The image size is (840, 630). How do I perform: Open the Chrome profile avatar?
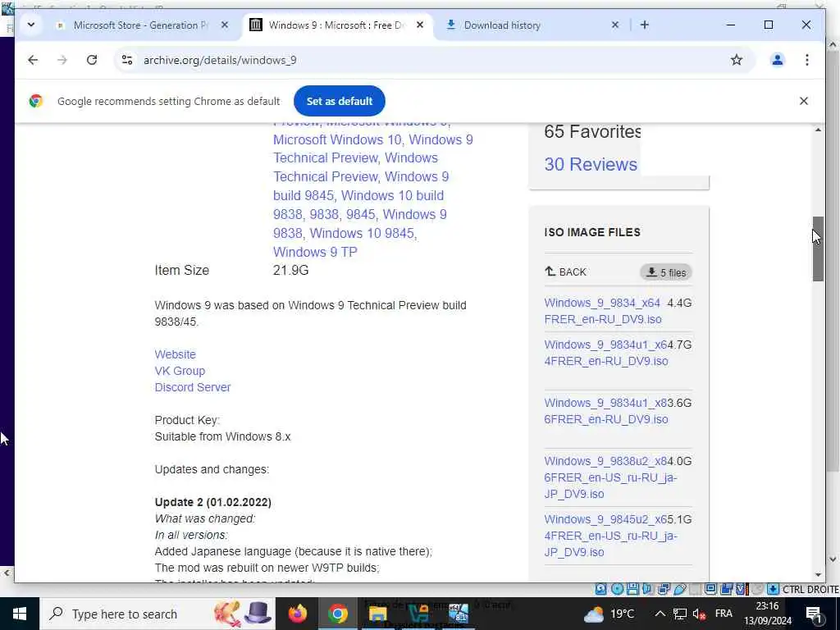click(x=778, y=60)
